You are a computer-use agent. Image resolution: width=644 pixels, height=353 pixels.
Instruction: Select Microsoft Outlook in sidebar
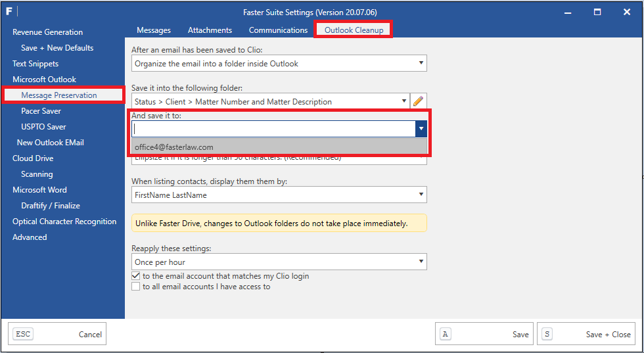45,80
